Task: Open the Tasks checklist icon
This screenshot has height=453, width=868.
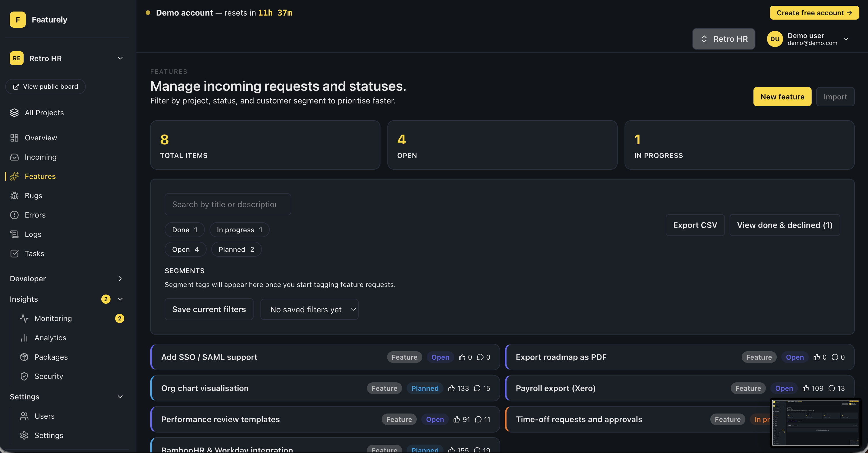Action: (14, 253)
